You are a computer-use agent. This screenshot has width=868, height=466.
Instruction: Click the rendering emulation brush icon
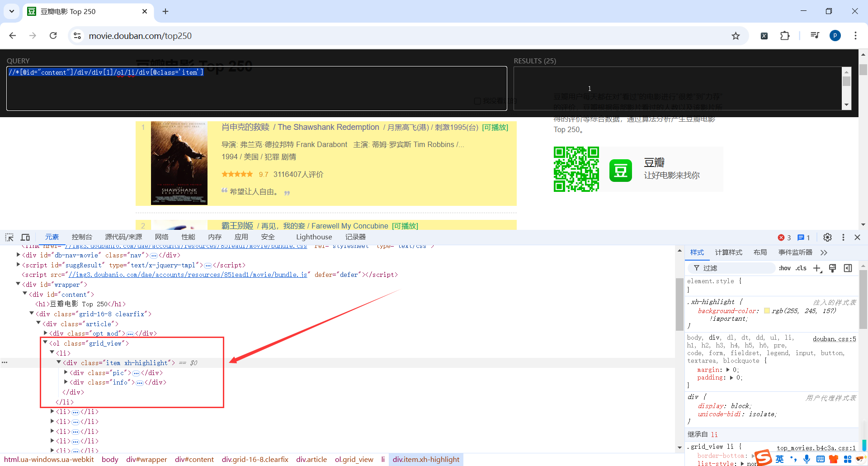point(833,268)
